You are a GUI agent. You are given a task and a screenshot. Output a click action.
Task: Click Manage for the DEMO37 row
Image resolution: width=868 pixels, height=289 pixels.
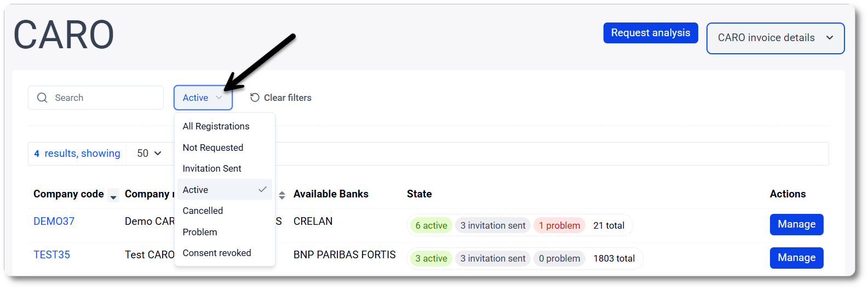796,224
